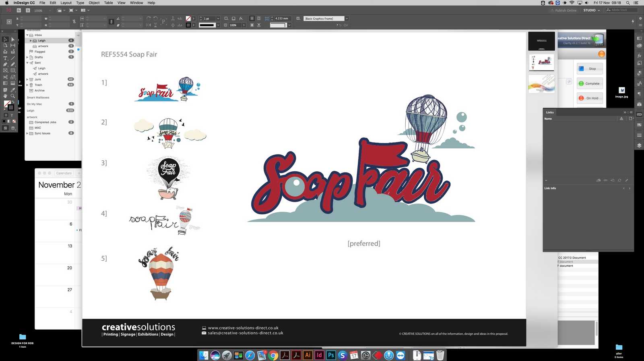644x361 pixels.
Task: Toggle Normal view mode in toolbox
Action: [x=5, y=128]
